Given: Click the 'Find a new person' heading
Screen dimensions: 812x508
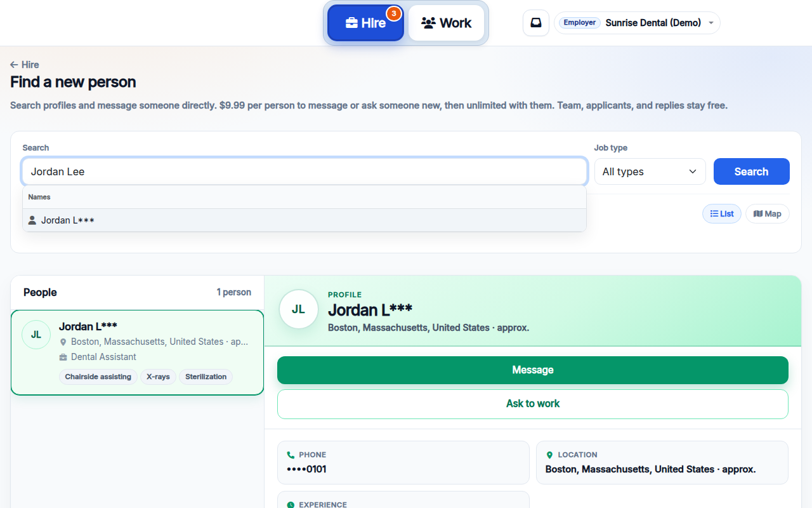Looking at the screenshot, I should (73, 82).
